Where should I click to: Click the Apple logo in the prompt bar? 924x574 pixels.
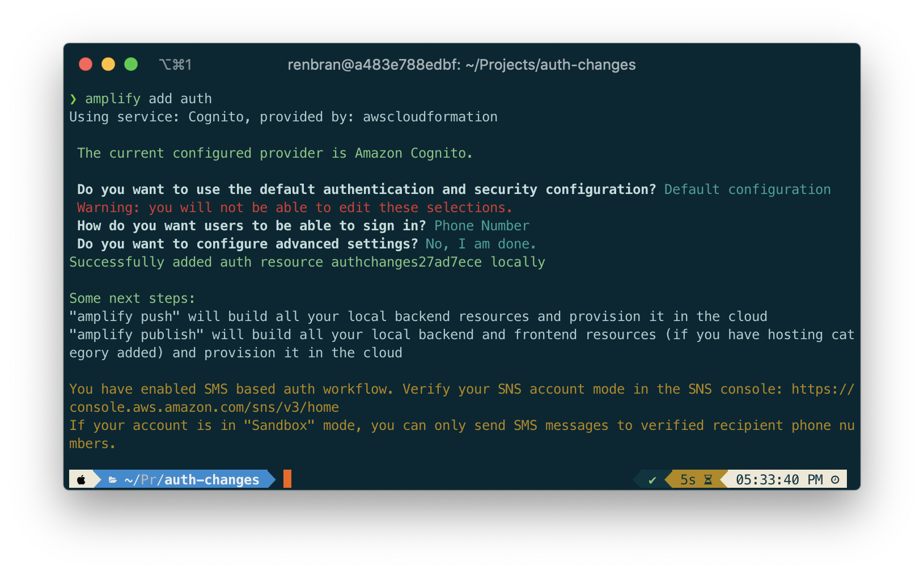click(x=82, y=479)
